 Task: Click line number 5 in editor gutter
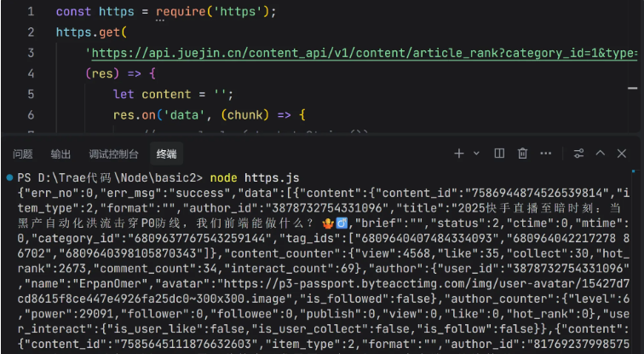[x=31, y=94]
